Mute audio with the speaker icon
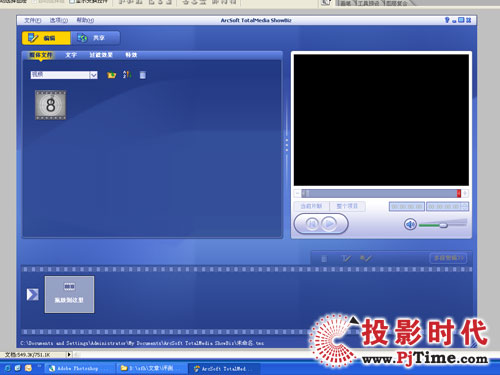The height and width of the screenshot is (375, 500). click(410, 224)
